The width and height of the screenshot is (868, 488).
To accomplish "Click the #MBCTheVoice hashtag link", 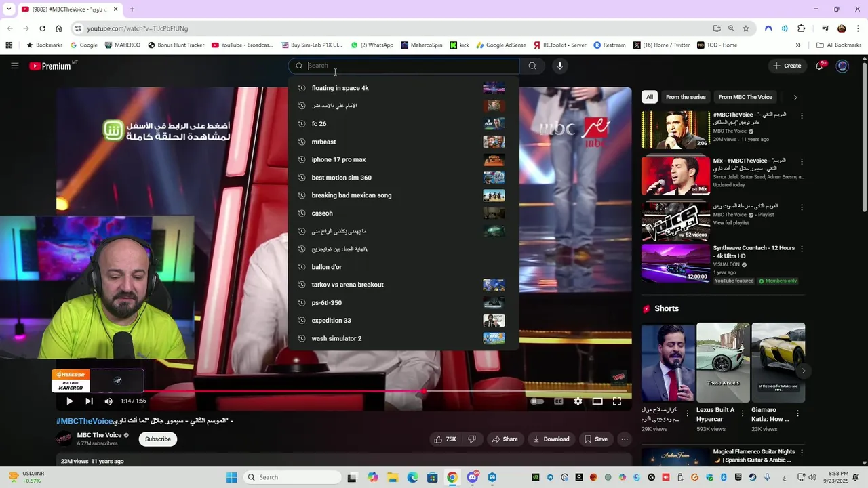I will tap(84, 421).
